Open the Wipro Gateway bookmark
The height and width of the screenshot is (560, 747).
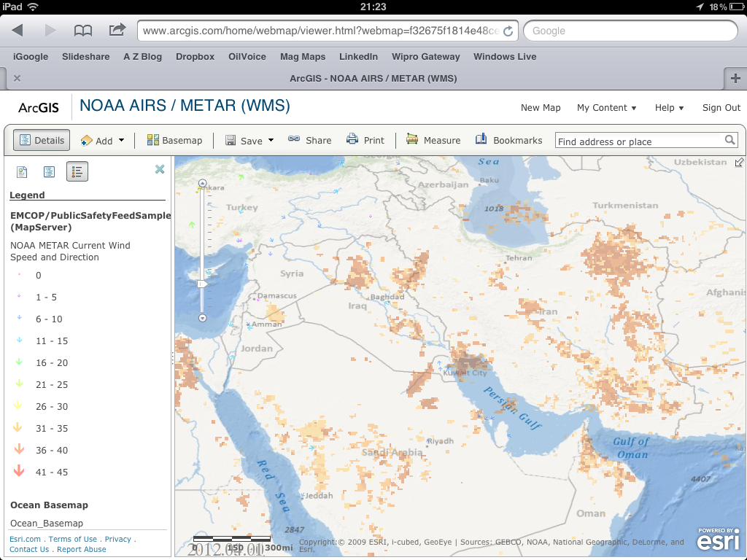(425, 57)
